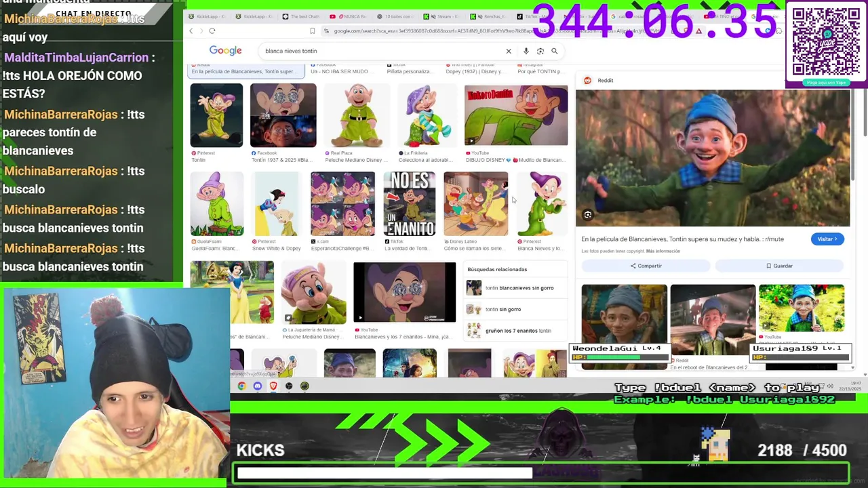Click the Compartir button
The image size is (868, 488).
pos(645,266)
